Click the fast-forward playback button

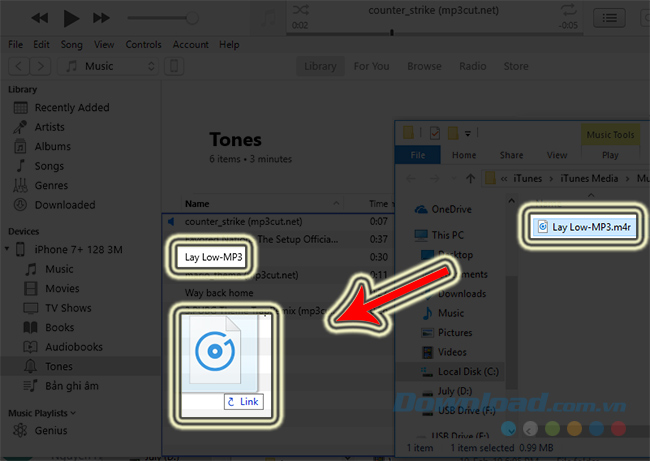(x=101, y=18)
